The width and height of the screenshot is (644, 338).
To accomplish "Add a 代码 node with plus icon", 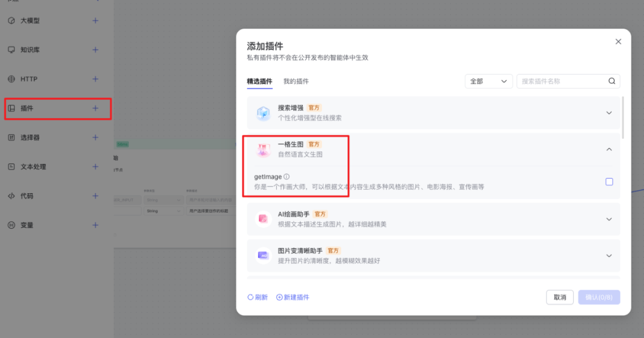I will click(x=95, y=196).
